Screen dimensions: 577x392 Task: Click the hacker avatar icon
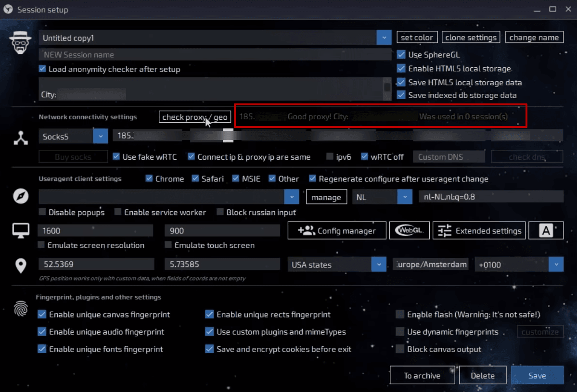click(20, 43)
